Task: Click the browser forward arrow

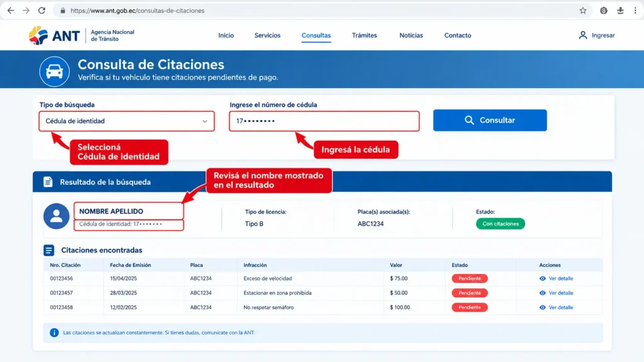Action: [26, 11]
